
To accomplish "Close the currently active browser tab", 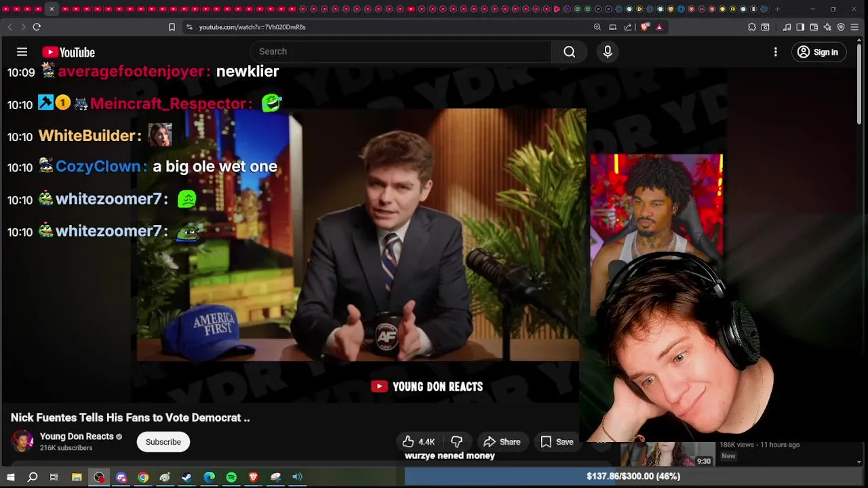I will click(x=52, y=9).
